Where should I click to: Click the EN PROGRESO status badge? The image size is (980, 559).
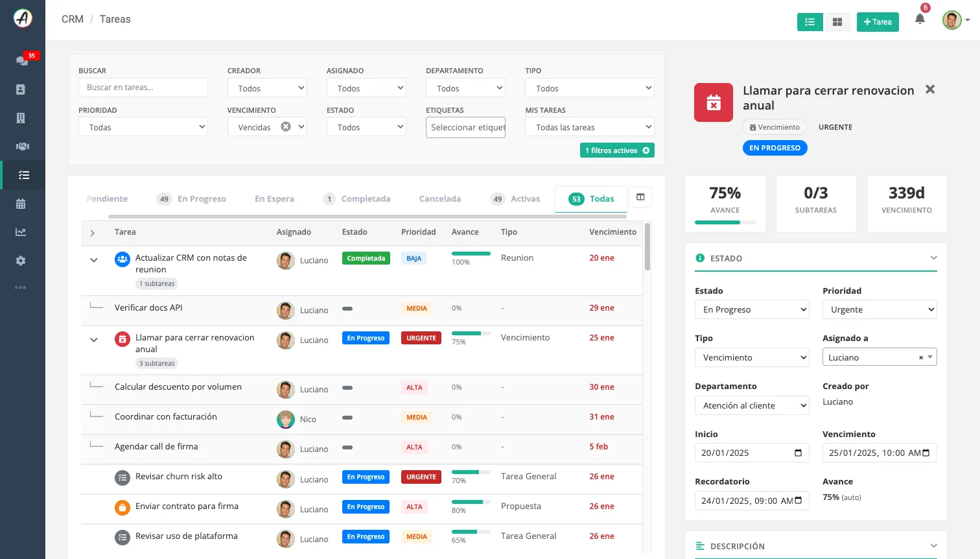pos(775,148)
